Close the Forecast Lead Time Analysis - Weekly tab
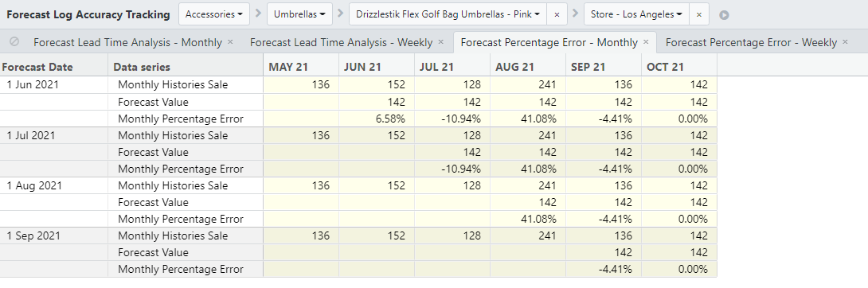Viewport: 868px width, 288px height. click(440, 42)
